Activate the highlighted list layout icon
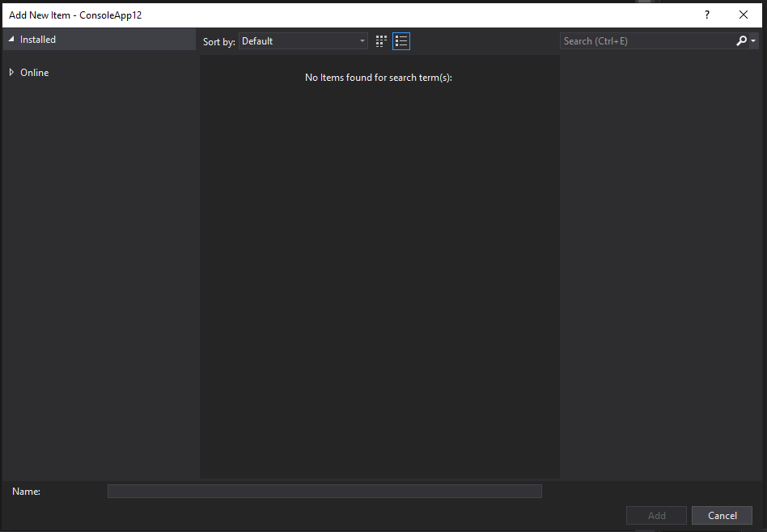This screenshot has height=532, width=767. [400, 40]
